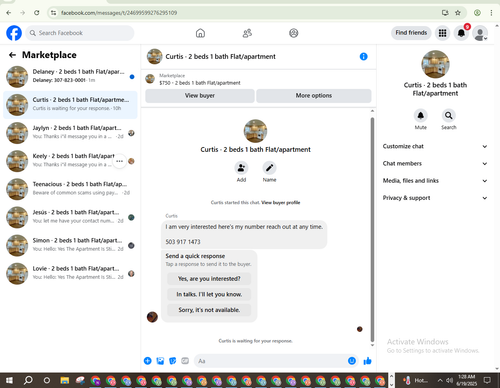The height and width of the screenshot is (388, 500).
Task: Open the Teenacious conversation
Action: coord(70,189)
